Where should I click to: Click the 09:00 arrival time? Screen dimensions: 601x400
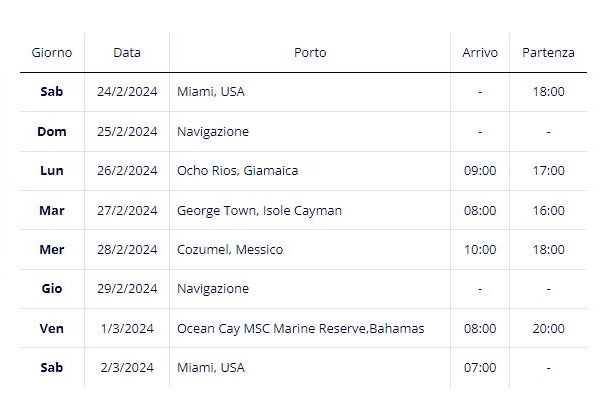pyautogui.click(x=480, y=170)
